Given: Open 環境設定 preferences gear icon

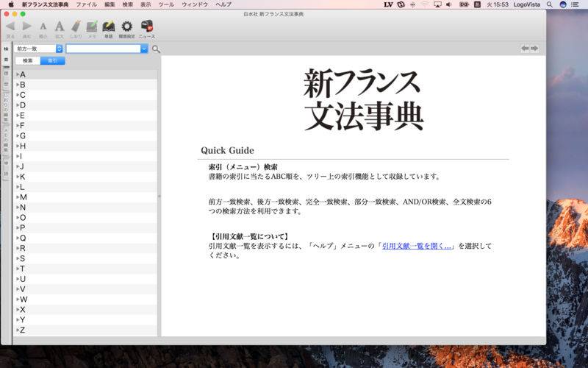Looking at the screenshot, I should (x=126, y=27).
